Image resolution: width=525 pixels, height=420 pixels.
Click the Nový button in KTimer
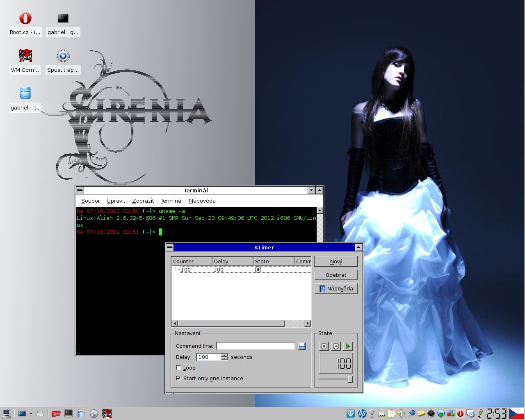coord(336,261)
